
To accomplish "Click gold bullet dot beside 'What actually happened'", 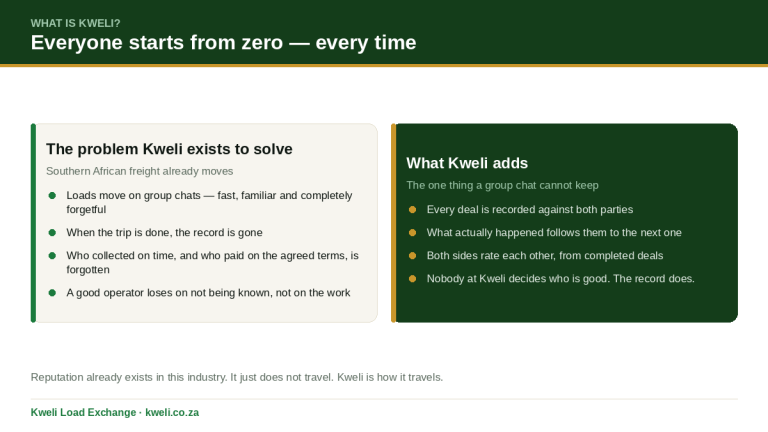I will 412,233.
